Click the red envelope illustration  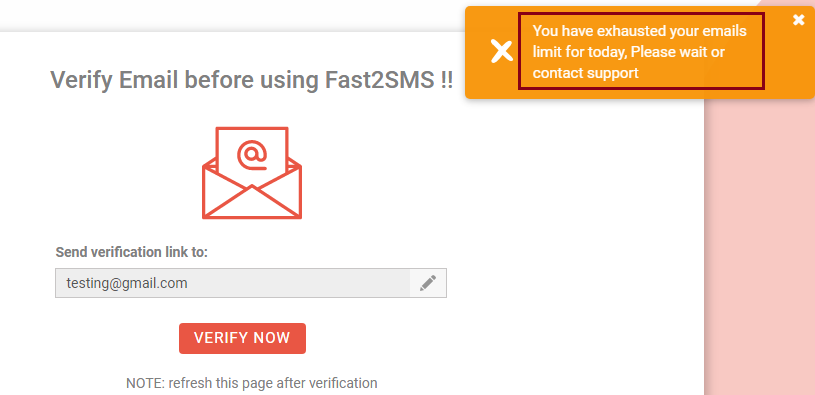click(252, 173)
